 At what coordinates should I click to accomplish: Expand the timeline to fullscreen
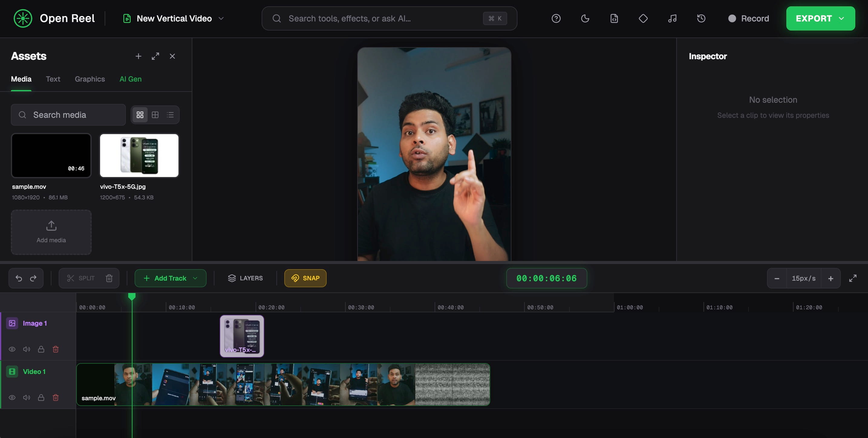[853, 278]
